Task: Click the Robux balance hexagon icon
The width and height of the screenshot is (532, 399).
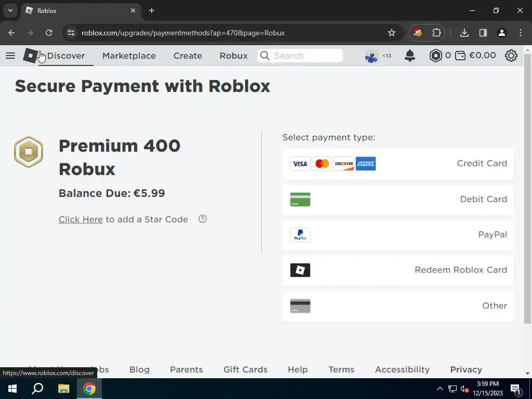Action: (x=436, y=55)
